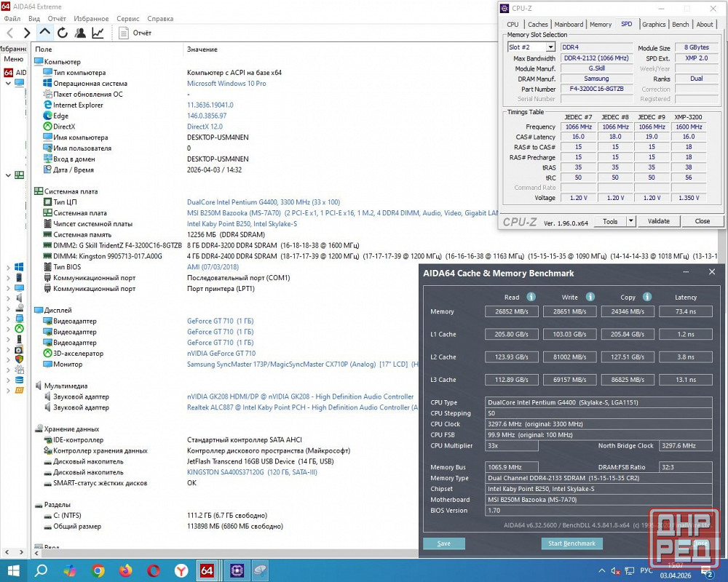The height and width of the screenshot is (582, 728).
Task: Open Yandex Browser from the taskbar
Action: click(x=181, y=570)
